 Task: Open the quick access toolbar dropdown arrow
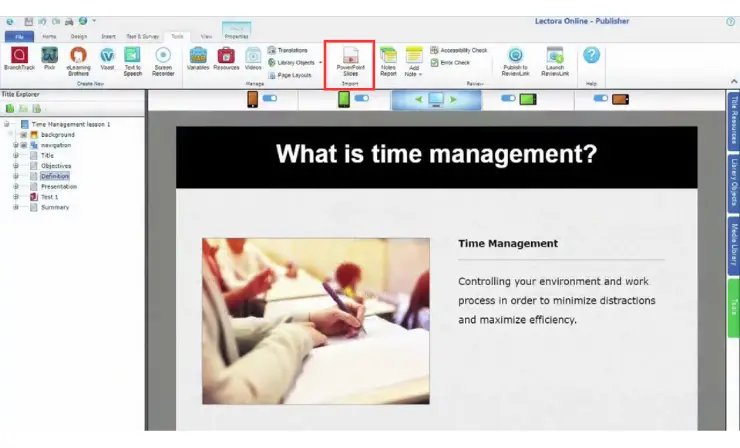coord(94,21)
